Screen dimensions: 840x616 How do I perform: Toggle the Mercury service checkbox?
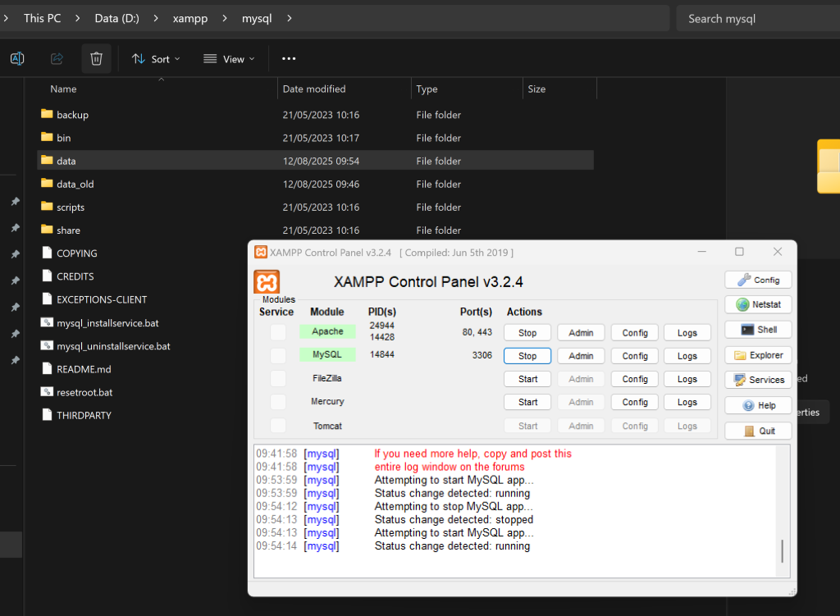278,402
